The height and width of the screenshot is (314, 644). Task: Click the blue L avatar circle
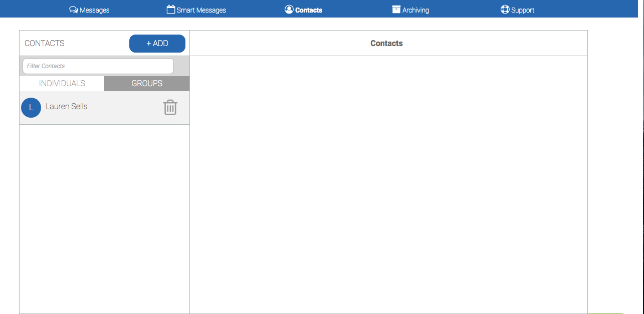pos(31,108)
